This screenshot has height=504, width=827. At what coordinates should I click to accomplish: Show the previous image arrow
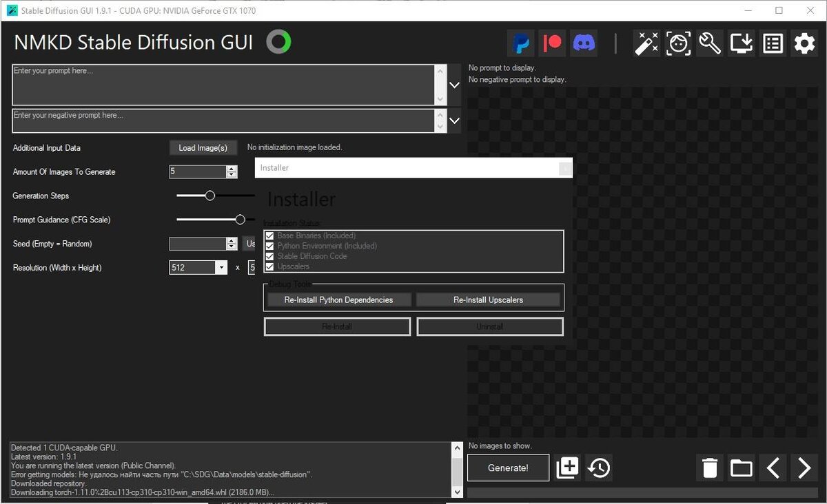pos(773,468)
